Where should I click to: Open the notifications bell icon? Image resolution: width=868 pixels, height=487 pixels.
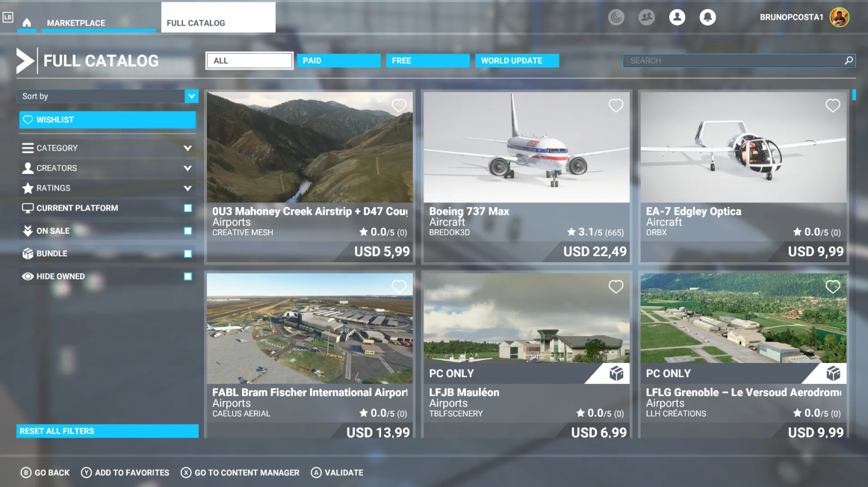[707, 17]
